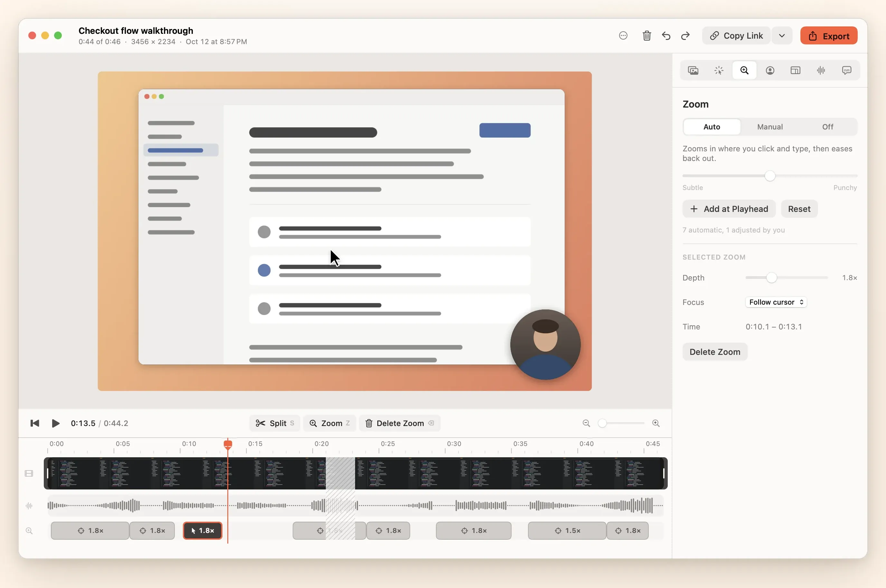This screenshot has height=588, width=886.
Task: Click the audio track waveform icon
Action: [29, 506]
